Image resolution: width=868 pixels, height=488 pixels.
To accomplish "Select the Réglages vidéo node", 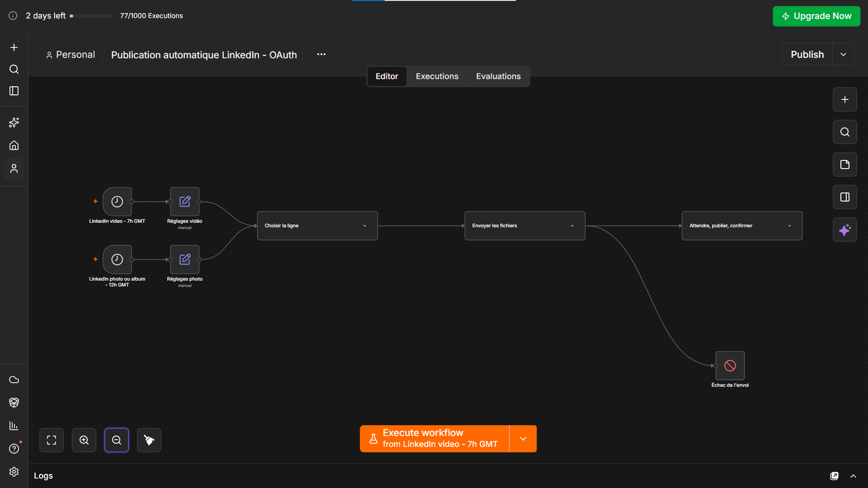I will click(x=185, y=202).
